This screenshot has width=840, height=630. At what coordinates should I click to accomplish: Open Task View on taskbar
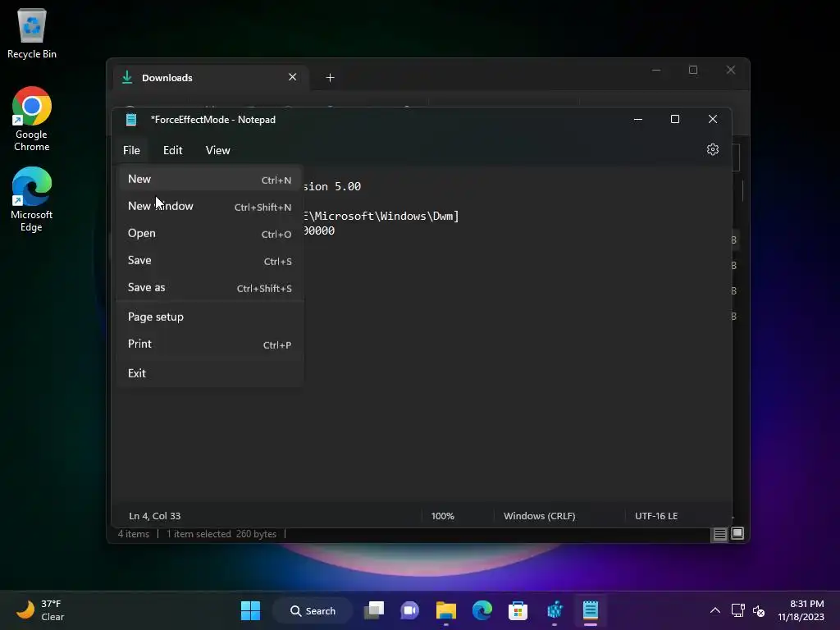tap(374, 610)
